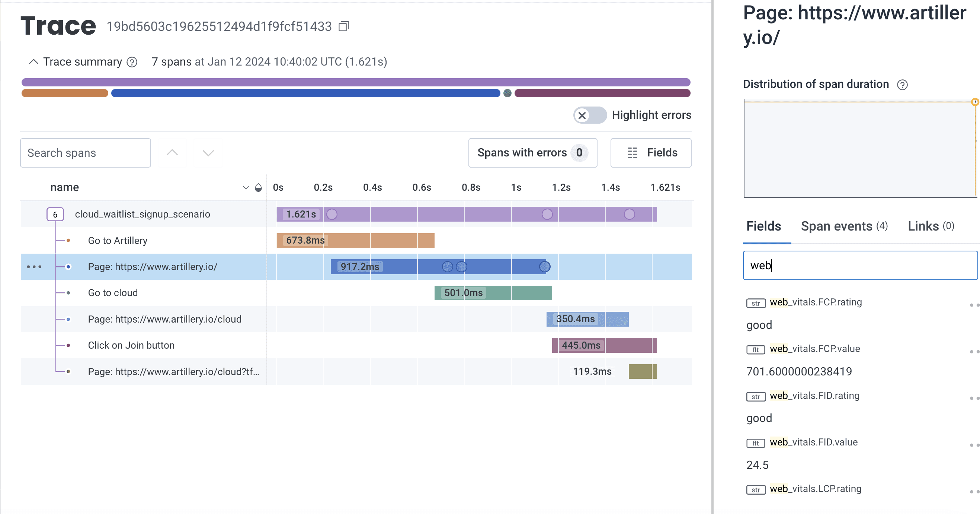Collapse the 6 children of cloud_waitlist_signup_scenario
This screenshot has height=514, width=980.
(x=55, y=215)
